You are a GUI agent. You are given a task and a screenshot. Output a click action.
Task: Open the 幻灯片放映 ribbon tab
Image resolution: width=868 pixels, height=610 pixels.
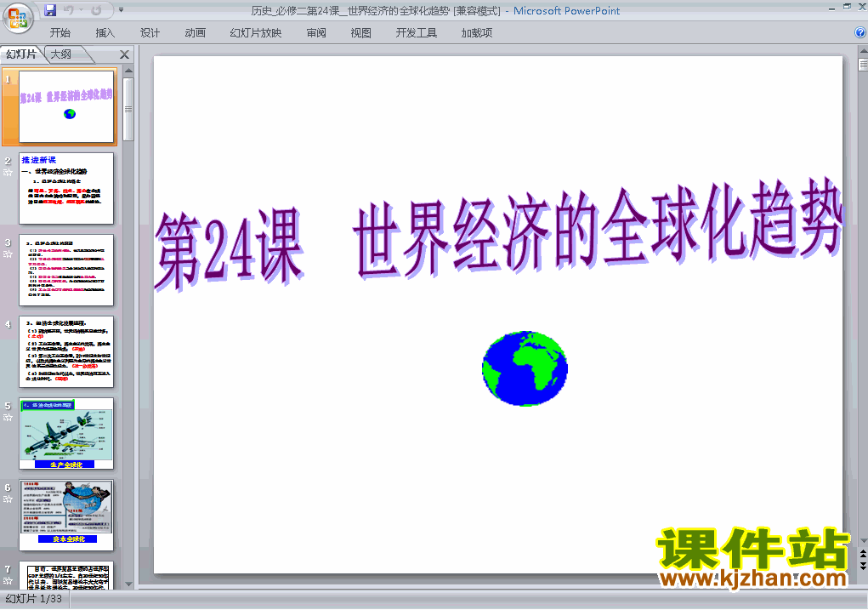tap(256, 32)
